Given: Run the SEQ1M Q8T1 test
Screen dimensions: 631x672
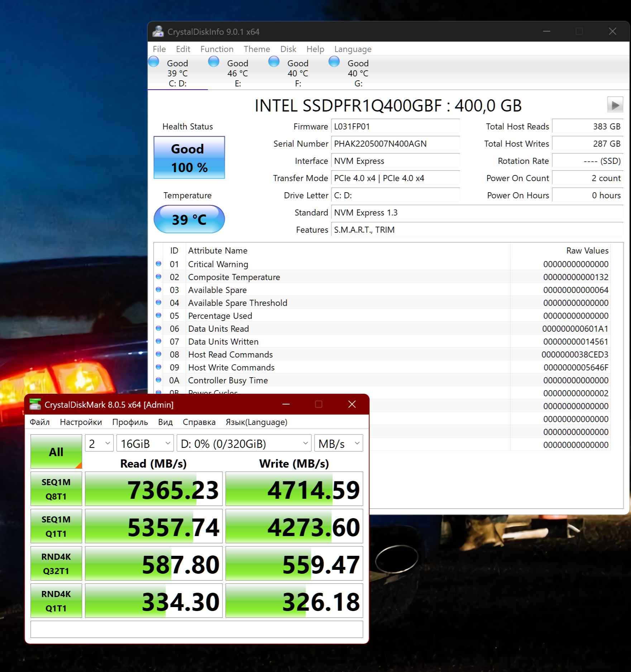Looking at the screenshot, I should click(56, 489).
